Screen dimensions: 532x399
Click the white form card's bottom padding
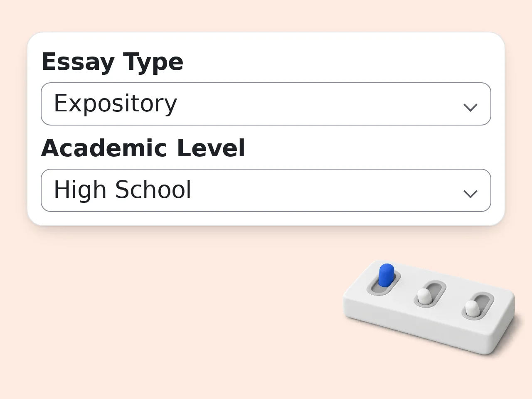point(266,219)
